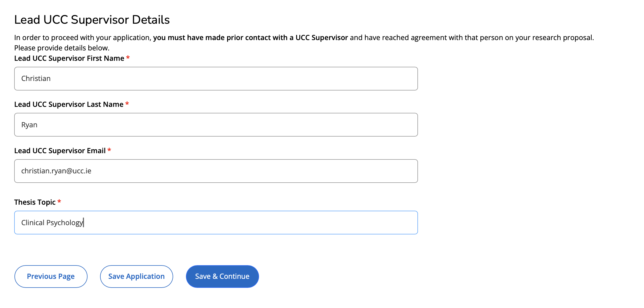Click the "Lead UCC Supervisor Last Name" label

pyautogui.click(x=69, y=104)
